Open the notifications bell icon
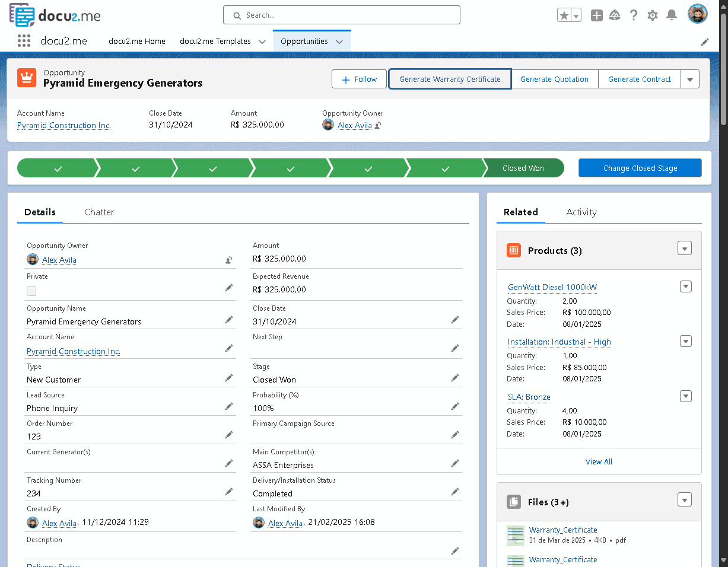The width and height of the screenshot is (728, 567). 672,15
